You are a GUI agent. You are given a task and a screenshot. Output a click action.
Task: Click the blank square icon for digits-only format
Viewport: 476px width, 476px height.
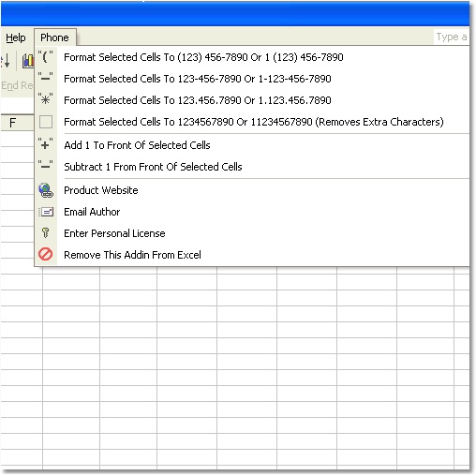tap(46, 122)
